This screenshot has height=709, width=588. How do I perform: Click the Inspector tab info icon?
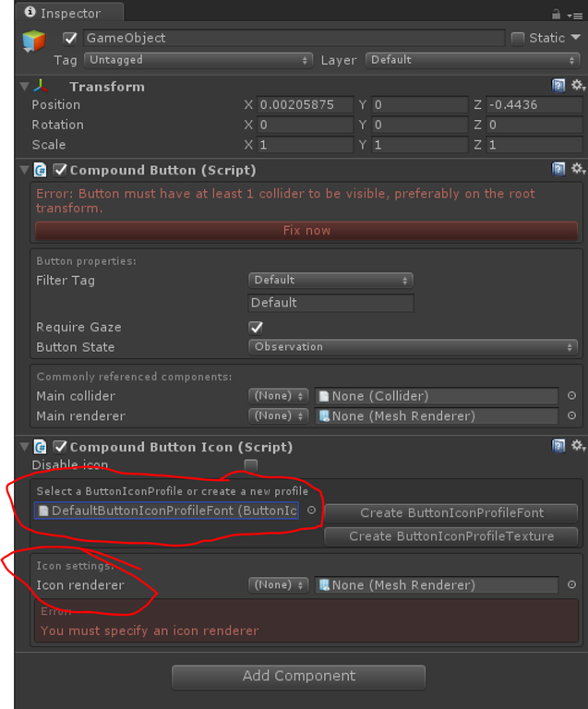pos(30,12)
